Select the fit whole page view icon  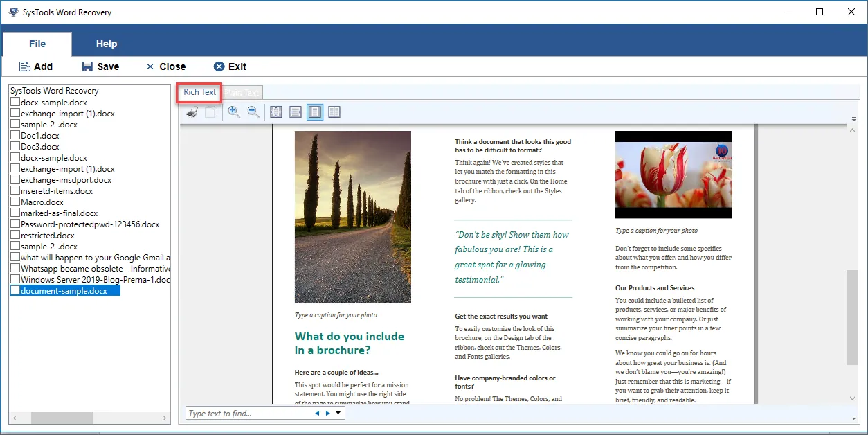coord(276,112)
